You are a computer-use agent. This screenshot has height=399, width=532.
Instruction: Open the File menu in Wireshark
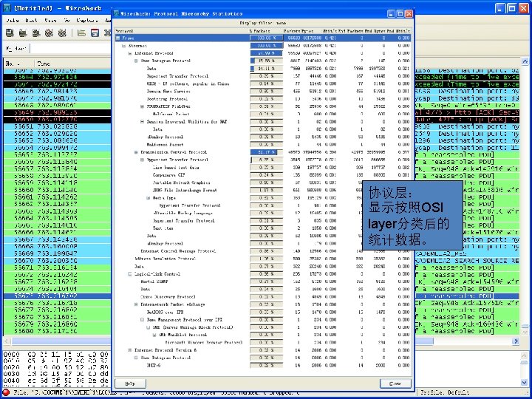[13, 21]
